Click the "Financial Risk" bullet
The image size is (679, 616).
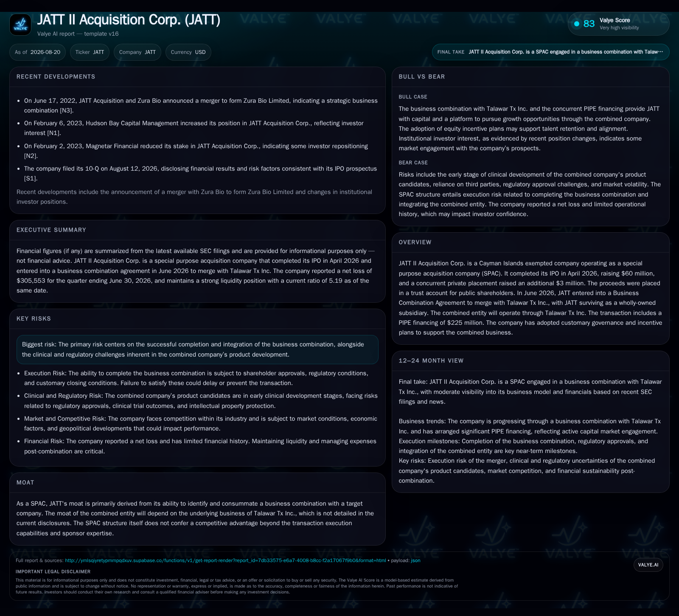click(200, 447)
